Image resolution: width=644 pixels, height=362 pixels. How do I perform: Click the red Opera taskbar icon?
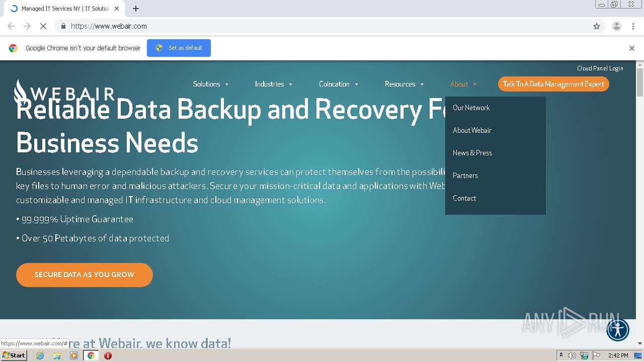108,355
